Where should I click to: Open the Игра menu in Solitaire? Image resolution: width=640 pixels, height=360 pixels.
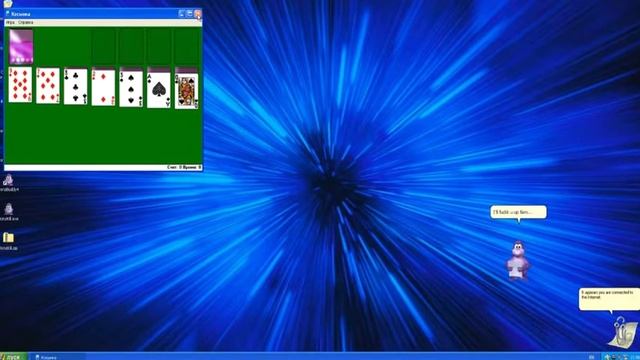10,22
